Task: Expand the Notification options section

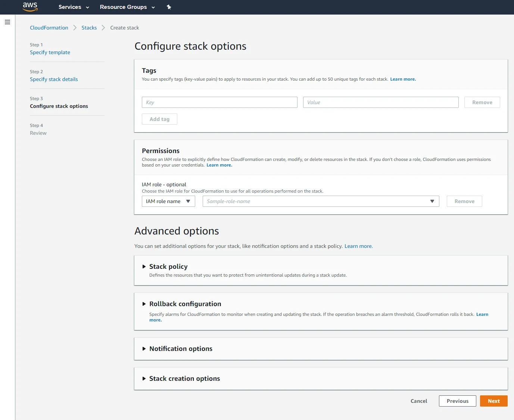Action: click(x=180, y=349)
